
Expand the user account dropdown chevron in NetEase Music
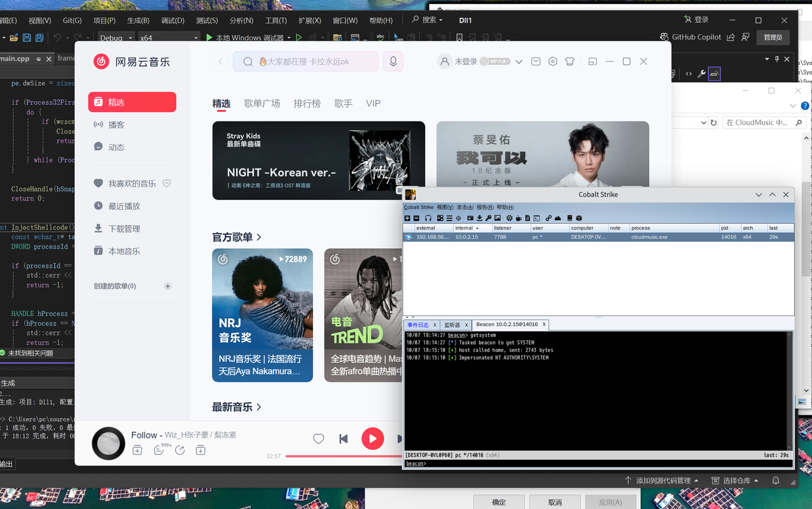519,62
